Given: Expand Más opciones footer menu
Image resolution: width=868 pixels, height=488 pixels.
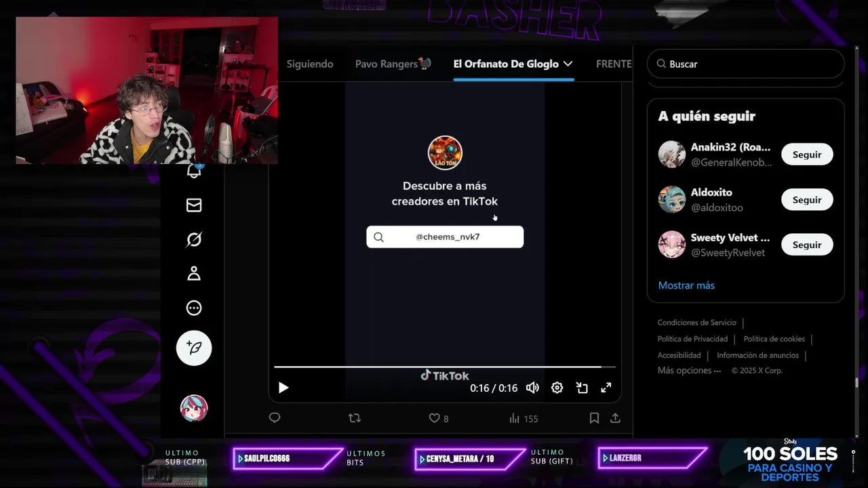Looking at the screenshot, I should [x=689, y=371].
